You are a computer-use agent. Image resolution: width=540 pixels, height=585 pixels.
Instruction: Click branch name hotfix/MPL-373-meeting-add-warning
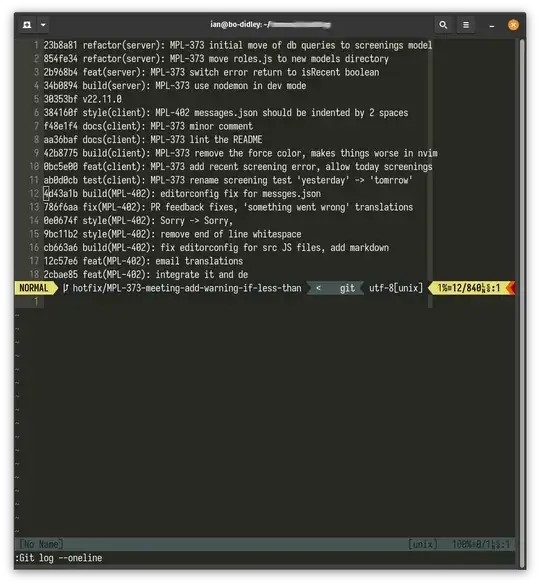(x=187, y=288)
